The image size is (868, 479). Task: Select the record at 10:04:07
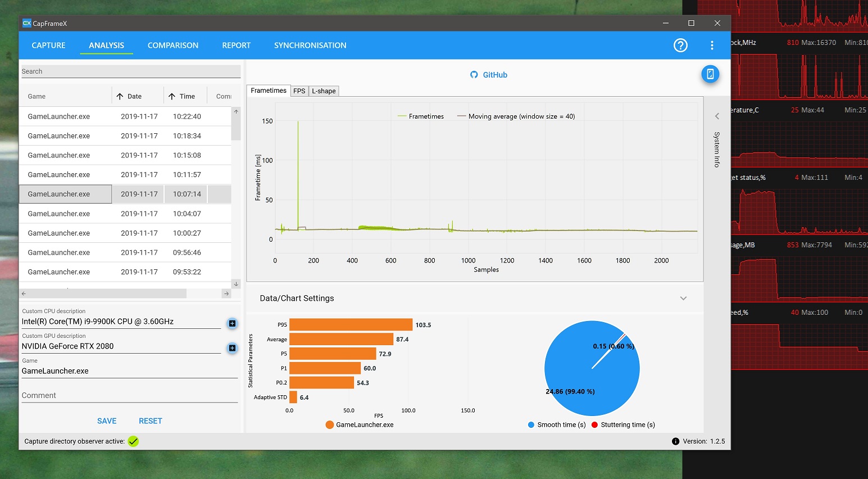click(x=125, y=214)
